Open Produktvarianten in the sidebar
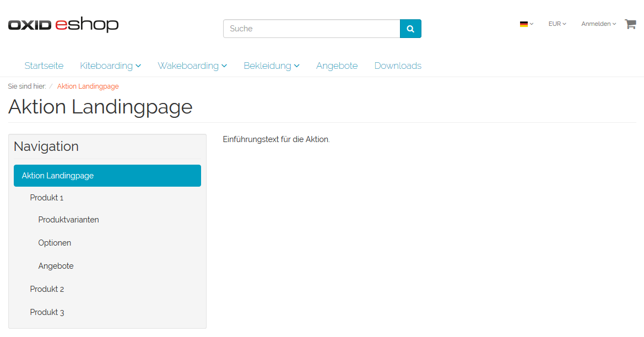The image size is (644, 337). (x=69, y=220)
